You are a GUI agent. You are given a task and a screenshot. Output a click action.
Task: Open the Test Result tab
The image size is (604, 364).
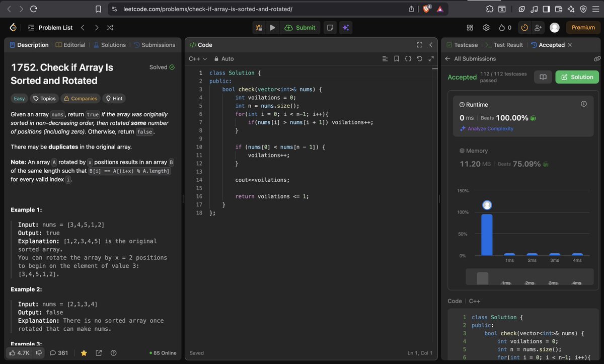(x=504, y=45)
